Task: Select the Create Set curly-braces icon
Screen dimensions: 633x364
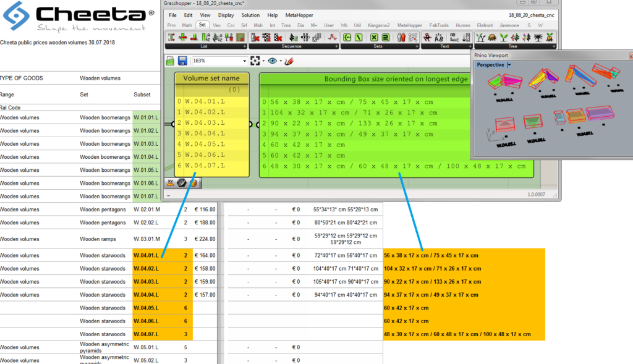Action: pyautogui.click(x=347, y=38)
